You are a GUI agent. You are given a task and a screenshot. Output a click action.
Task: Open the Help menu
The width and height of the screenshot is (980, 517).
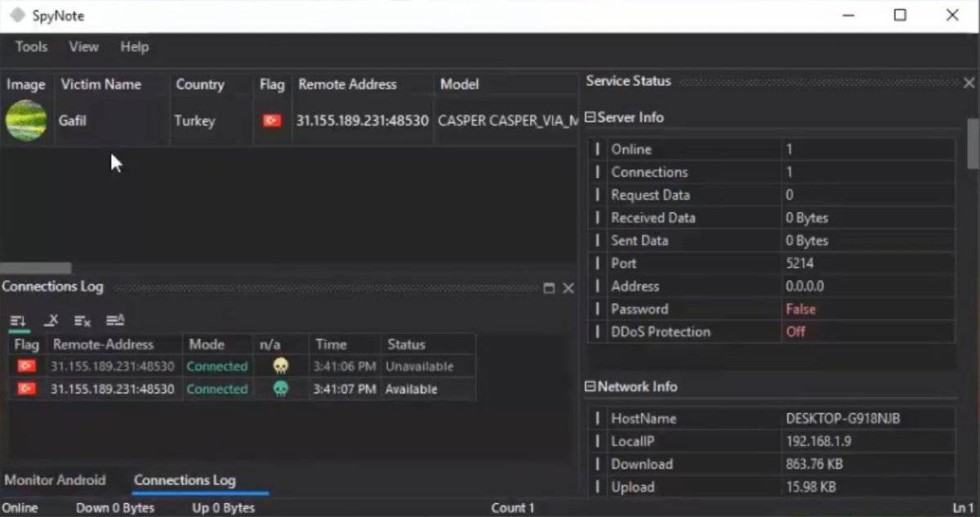point(135,47)
